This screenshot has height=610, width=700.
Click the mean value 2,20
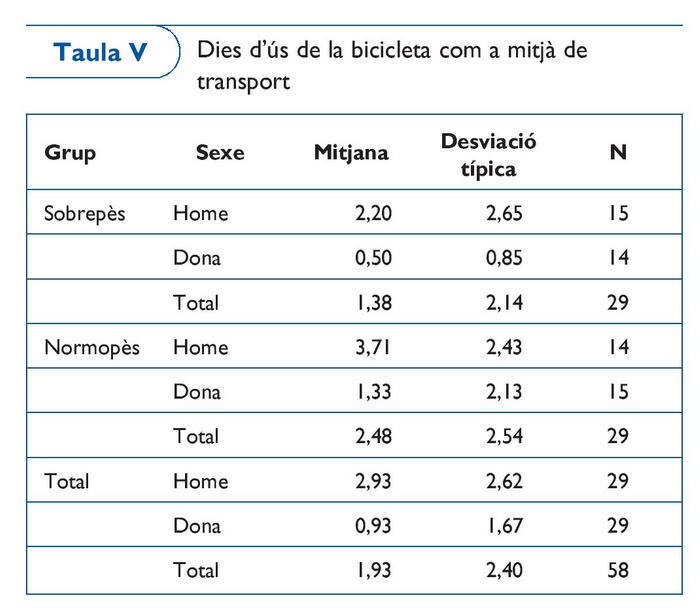(369, 213)
